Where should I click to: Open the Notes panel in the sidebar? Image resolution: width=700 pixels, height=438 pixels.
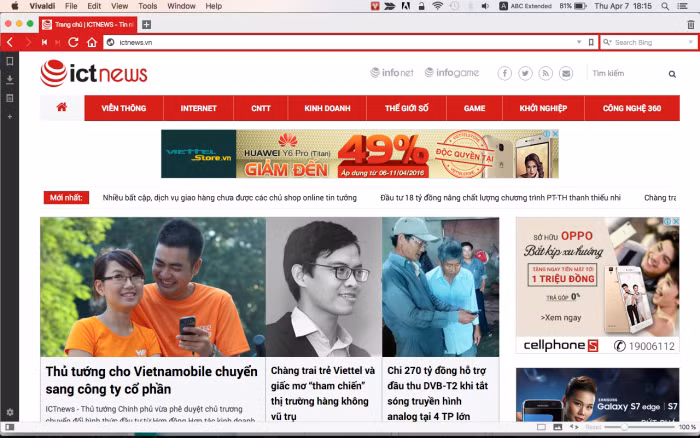tap(9, 98)
